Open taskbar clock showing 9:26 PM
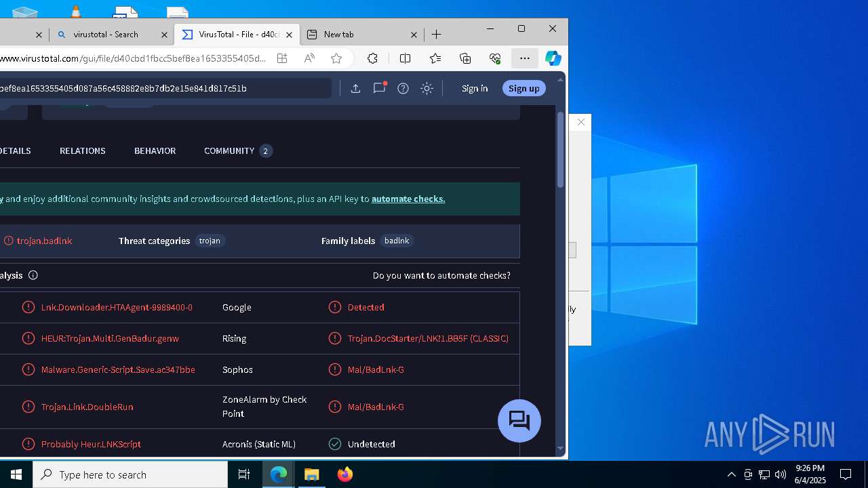The width and height of the screenshot is (868, 488). coord(810,474)
